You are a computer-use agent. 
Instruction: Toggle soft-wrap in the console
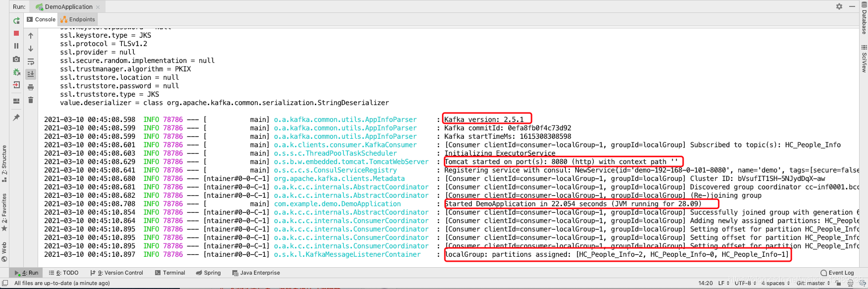(x=31, y=61)
